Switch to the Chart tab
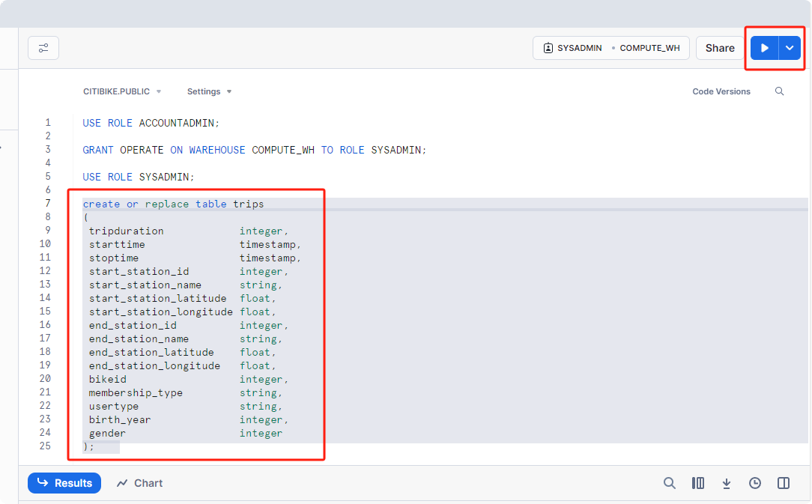The height and width of the screenshot is (504, 812). point(140,483)
